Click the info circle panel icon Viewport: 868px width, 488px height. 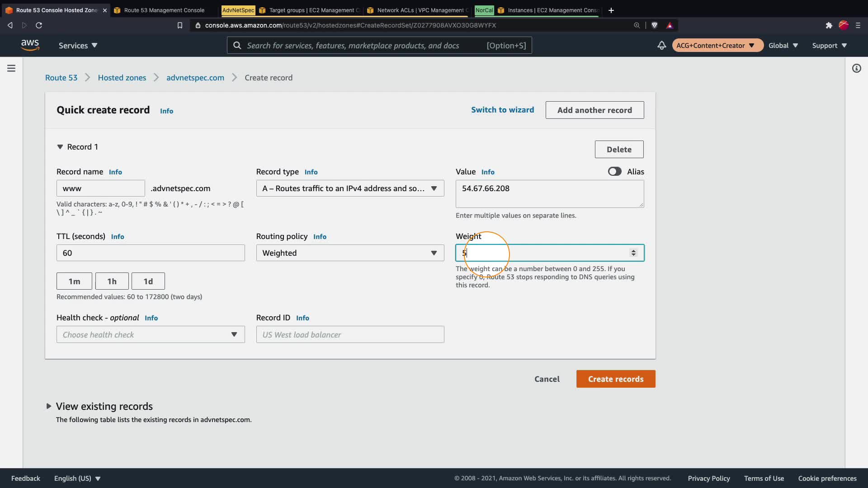click(856, 68)
